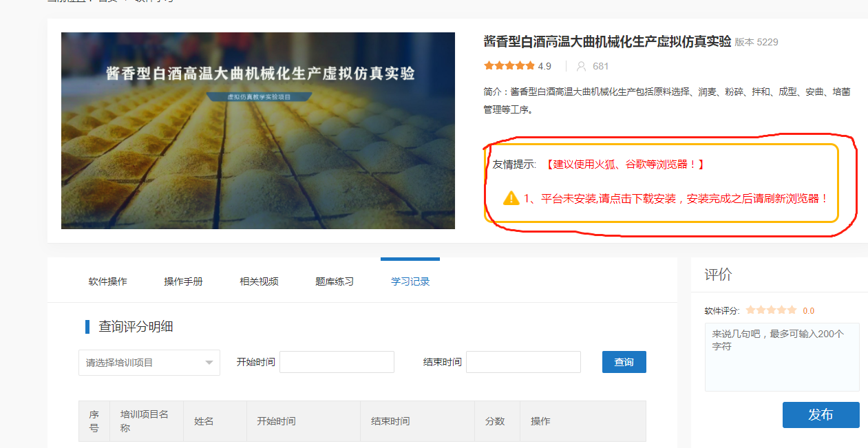Select the third star in 软件评分
Viewport: 868px width, 448px height.
point(771,310)
